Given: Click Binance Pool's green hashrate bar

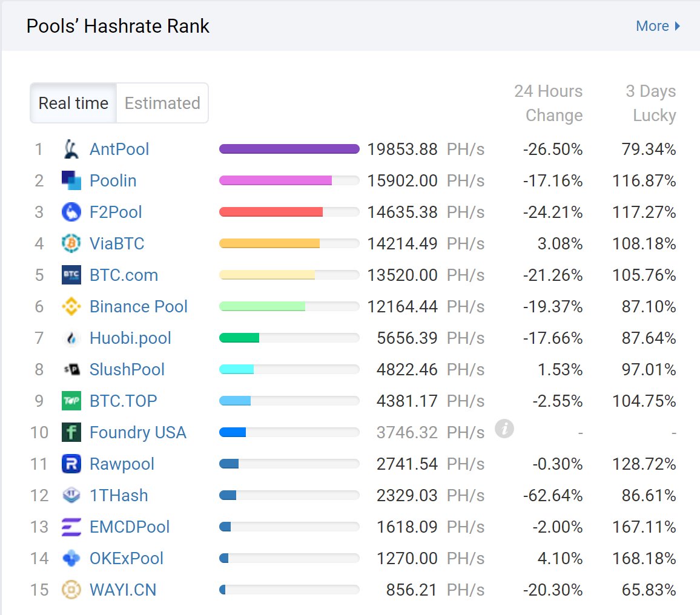Looking at the screenshot, I should tap(262, 306).
